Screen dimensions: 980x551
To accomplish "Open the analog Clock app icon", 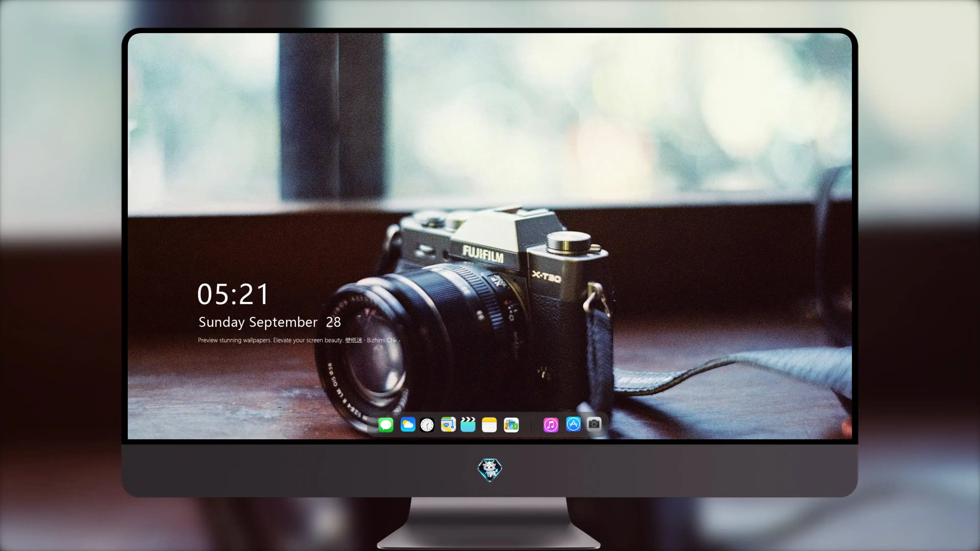I will point(427,425).
